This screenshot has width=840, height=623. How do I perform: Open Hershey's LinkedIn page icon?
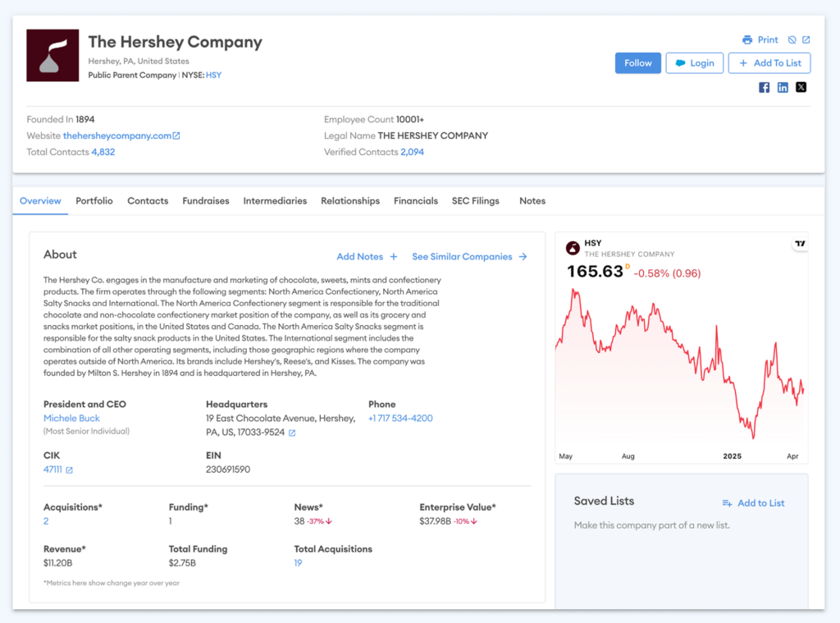[783, 87]
